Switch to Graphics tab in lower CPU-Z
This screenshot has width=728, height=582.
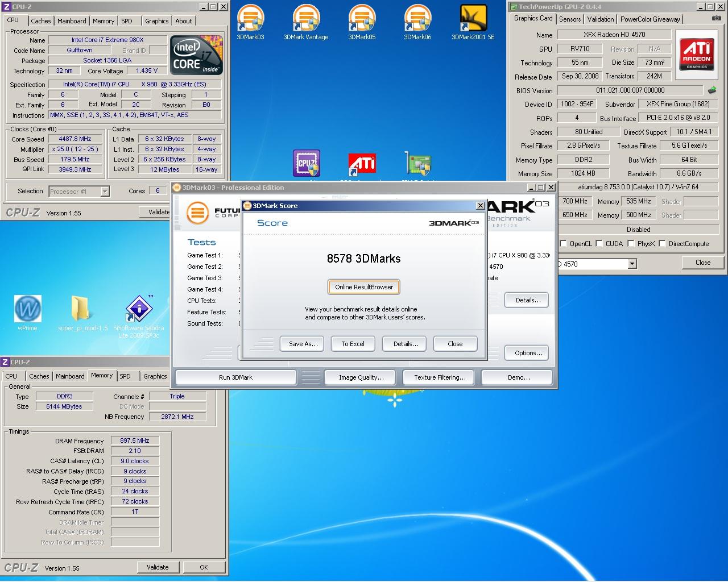[155, 376]
